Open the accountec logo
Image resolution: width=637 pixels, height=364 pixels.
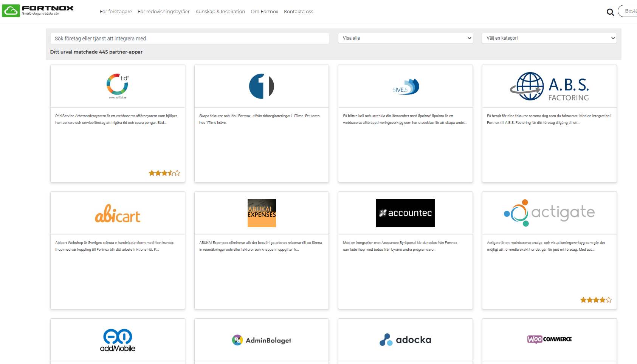[x=406, y=213]
